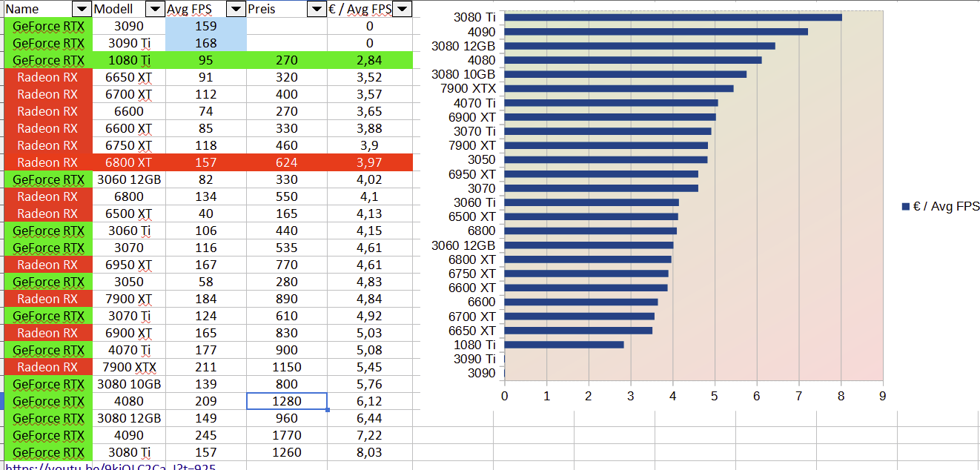Select the model cell 6800 XT
This screenshot has width=980, height=470.
[129, 162]
